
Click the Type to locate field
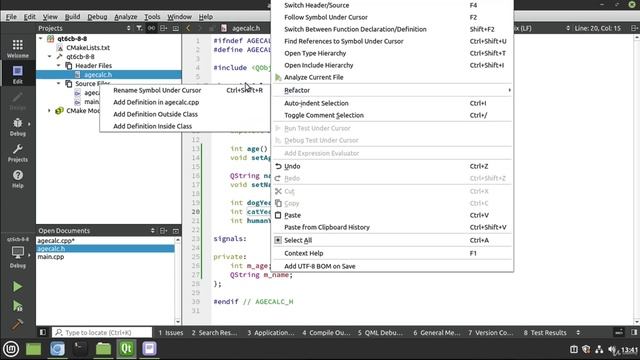point(102,332)
